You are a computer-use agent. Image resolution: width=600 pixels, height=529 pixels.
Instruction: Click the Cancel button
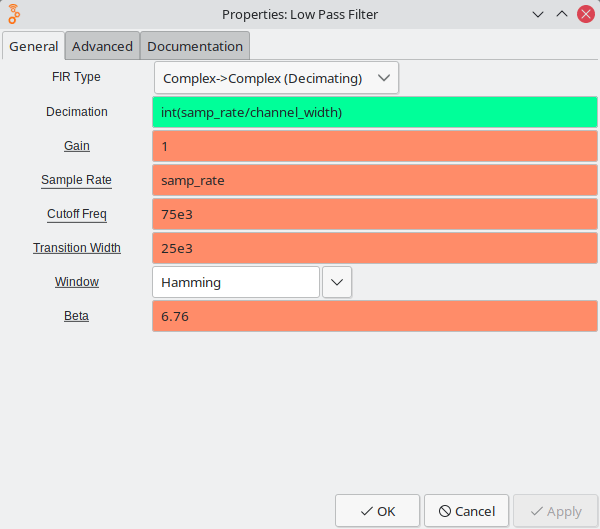click(x=467, y=511)
